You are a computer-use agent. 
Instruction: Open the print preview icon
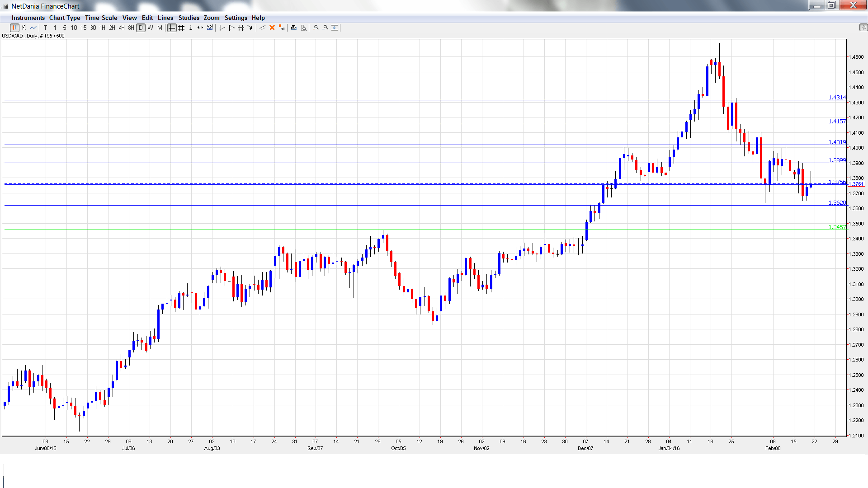click(x=304, y=28)
